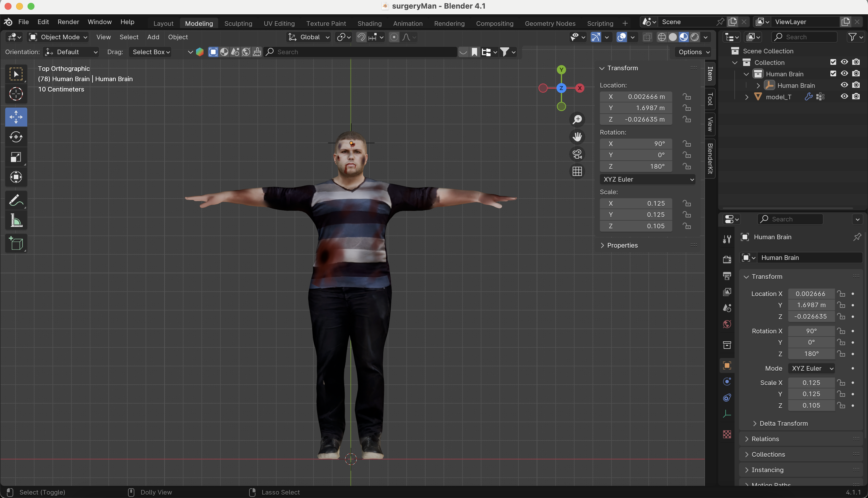Uncheck the Collection exclude checkbox
This screenshot has width=868, height=498.
[x=833, y=62]
